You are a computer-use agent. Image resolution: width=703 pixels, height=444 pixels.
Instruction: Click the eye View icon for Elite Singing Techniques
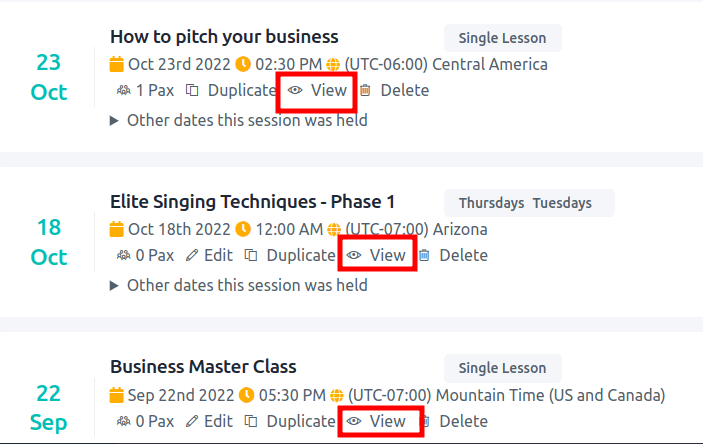pos(354,256)
